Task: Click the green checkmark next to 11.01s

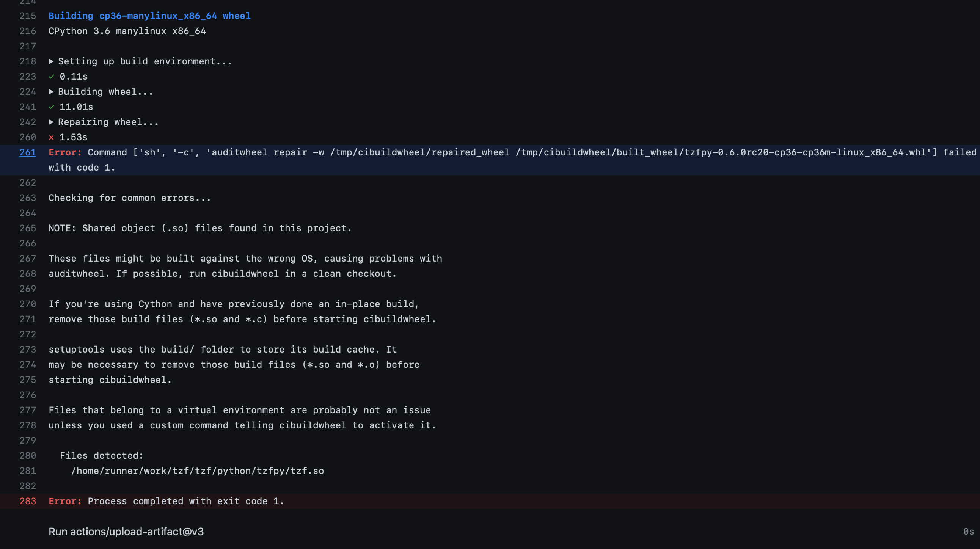Action: click(x=51, y=107)
